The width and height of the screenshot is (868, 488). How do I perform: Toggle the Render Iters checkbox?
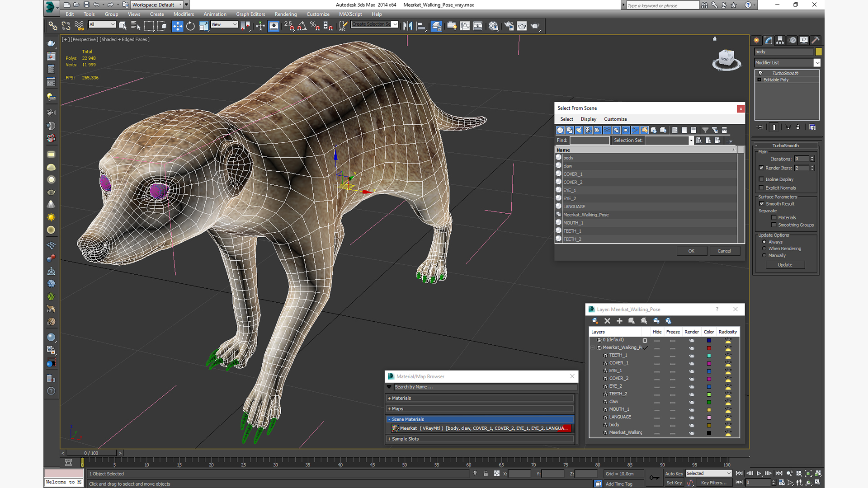click(761, 168)
